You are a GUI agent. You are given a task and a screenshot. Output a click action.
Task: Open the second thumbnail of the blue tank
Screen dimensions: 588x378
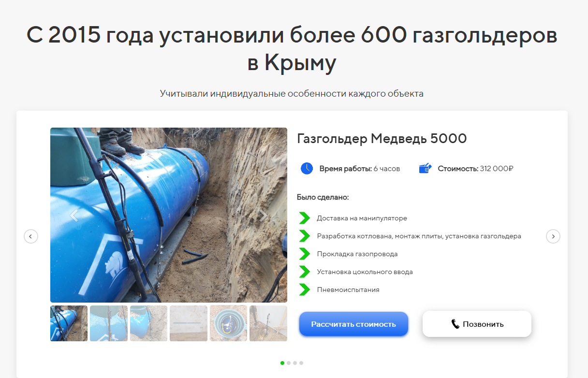109,323
